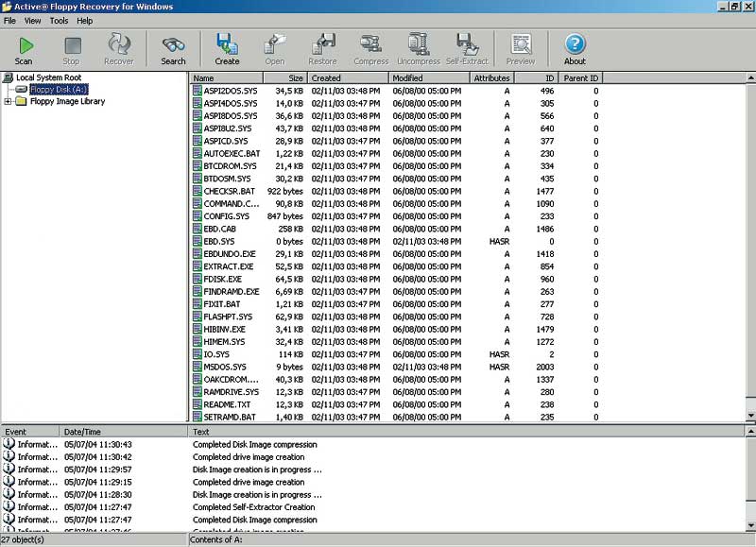Click the Restore toolbar icon

pyautogui.click(x=323, y=43)
